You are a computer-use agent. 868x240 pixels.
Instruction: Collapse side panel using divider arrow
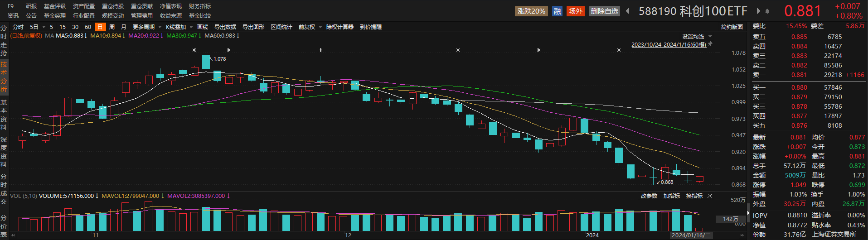748,213
